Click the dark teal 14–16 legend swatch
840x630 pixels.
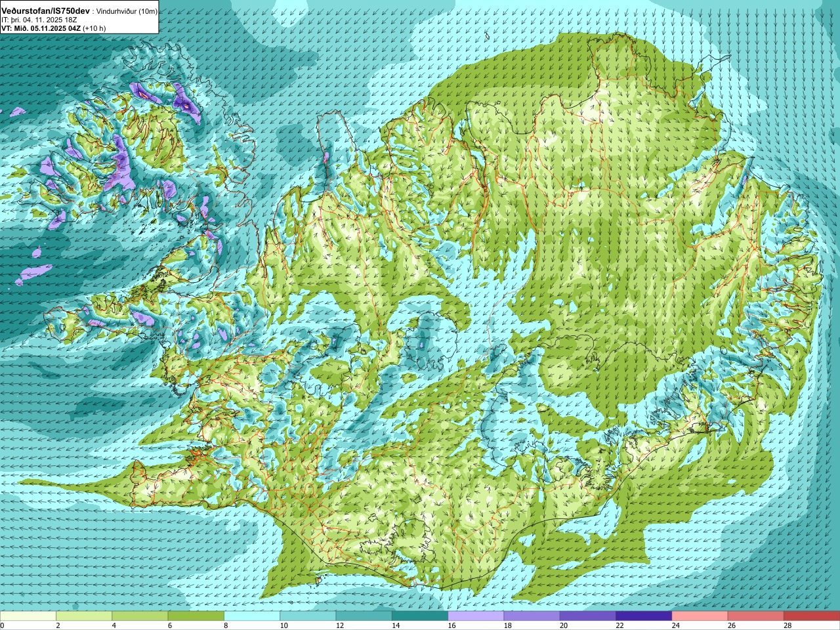420,616
